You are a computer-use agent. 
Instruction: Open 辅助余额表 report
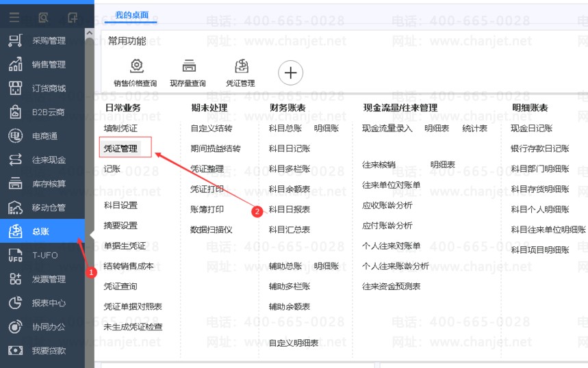click(290, 306)
